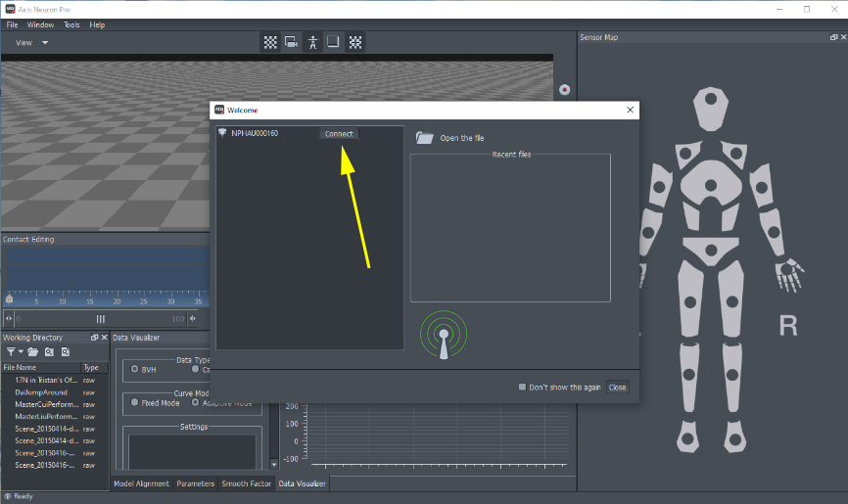Select the DaiJumpAround file in Working Directory
The width and height of the screenshot is (848, 504).
pyautogui.click(x=41, y=391)
